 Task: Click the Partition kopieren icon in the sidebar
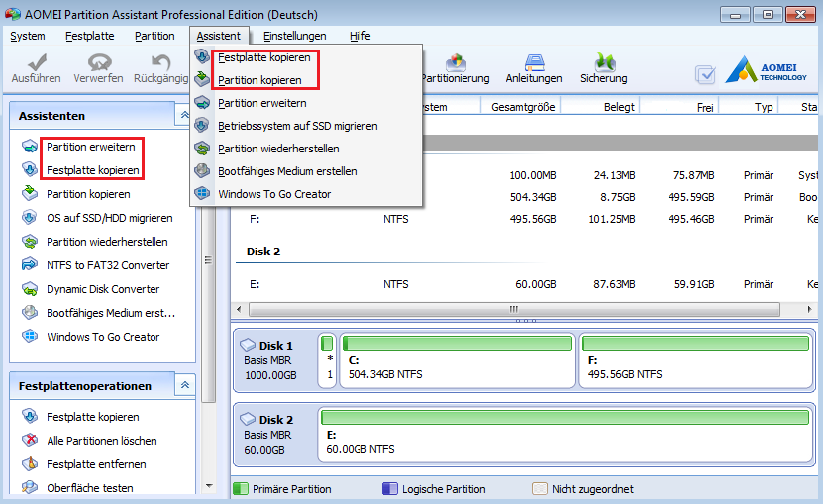pos(30,194)
